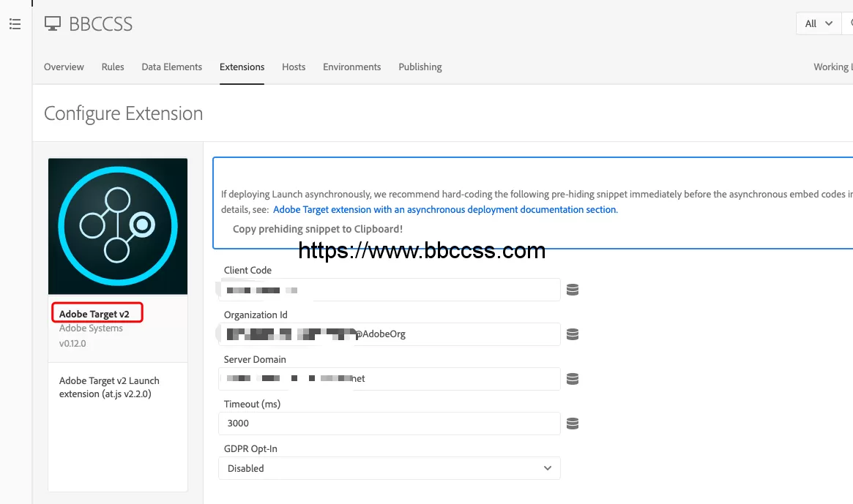
Task: Open data element picker for Client Code
Action: click(x=573, y=290)
